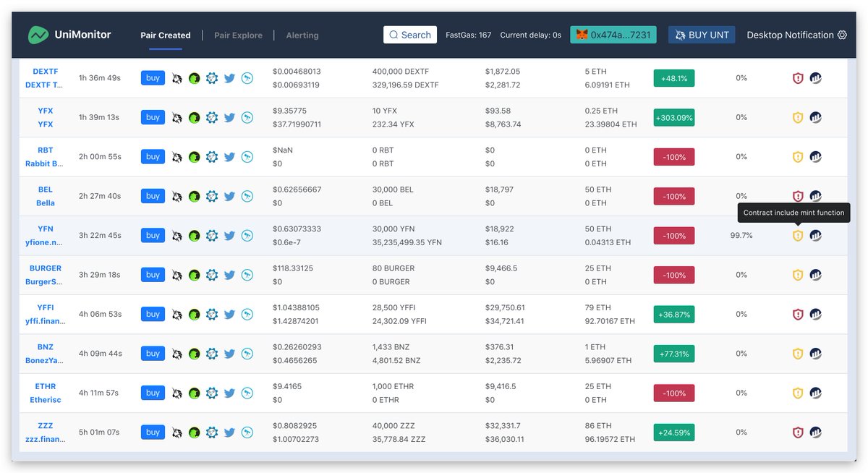
Task: Click green circle icon in BNZ row
Action: [195, 354]
